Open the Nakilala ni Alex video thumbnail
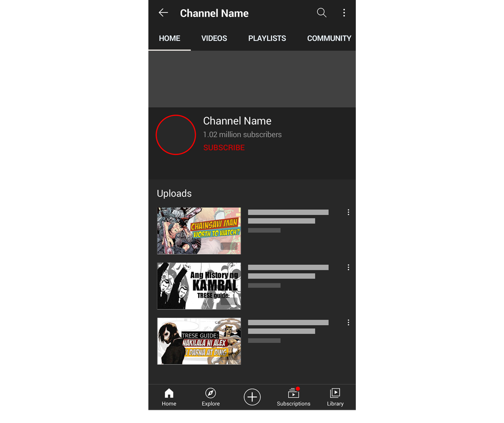 (x=199, y=341)
